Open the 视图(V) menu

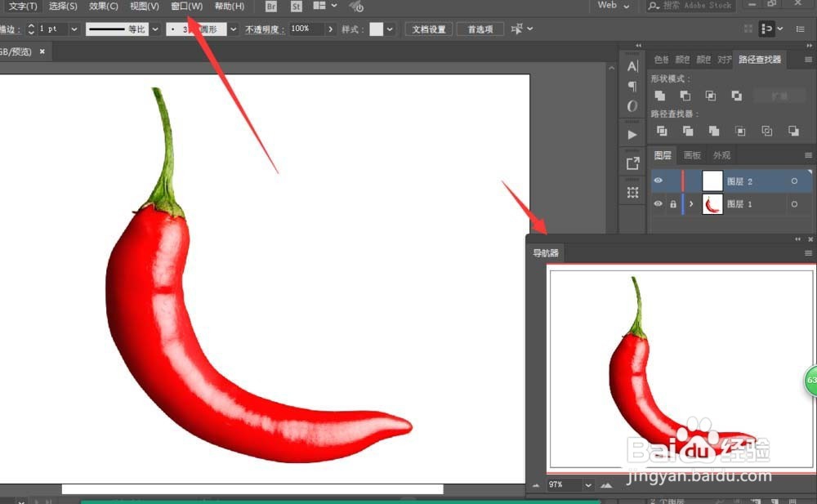pyautogui.click(x=145, y=7)
